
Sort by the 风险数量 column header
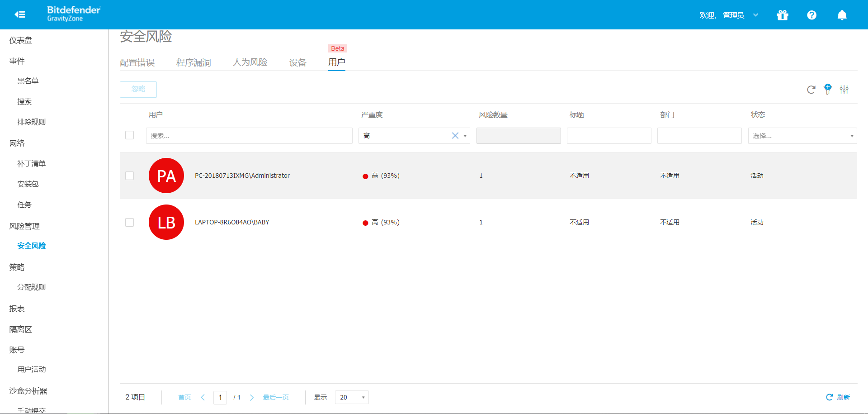click(493, 115)
